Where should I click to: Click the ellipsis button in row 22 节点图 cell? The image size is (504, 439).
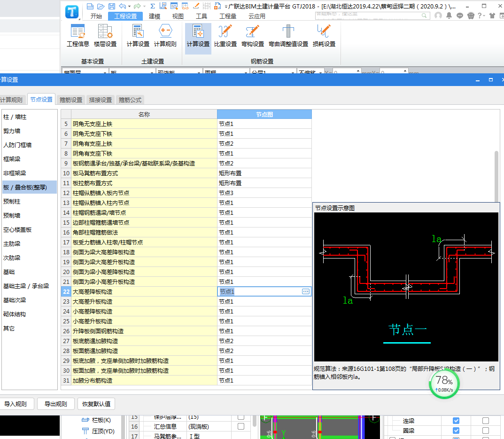tap(306, 291)
